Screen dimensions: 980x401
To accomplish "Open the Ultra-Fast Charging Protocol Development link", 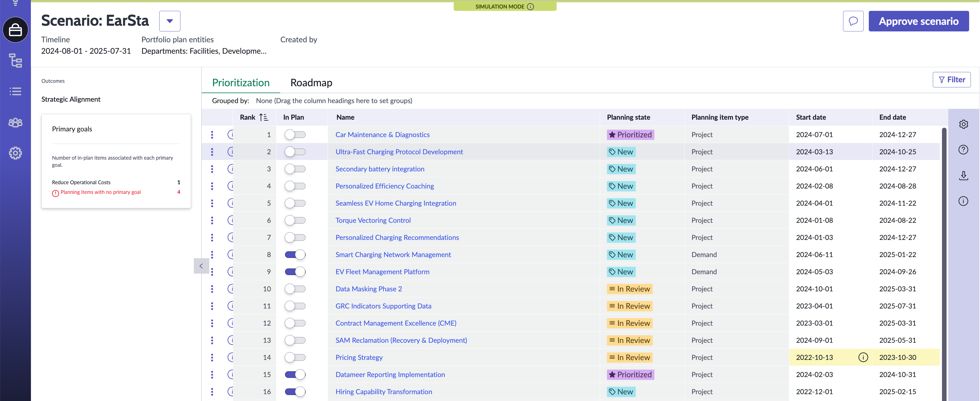I will (x=399, y=152).
